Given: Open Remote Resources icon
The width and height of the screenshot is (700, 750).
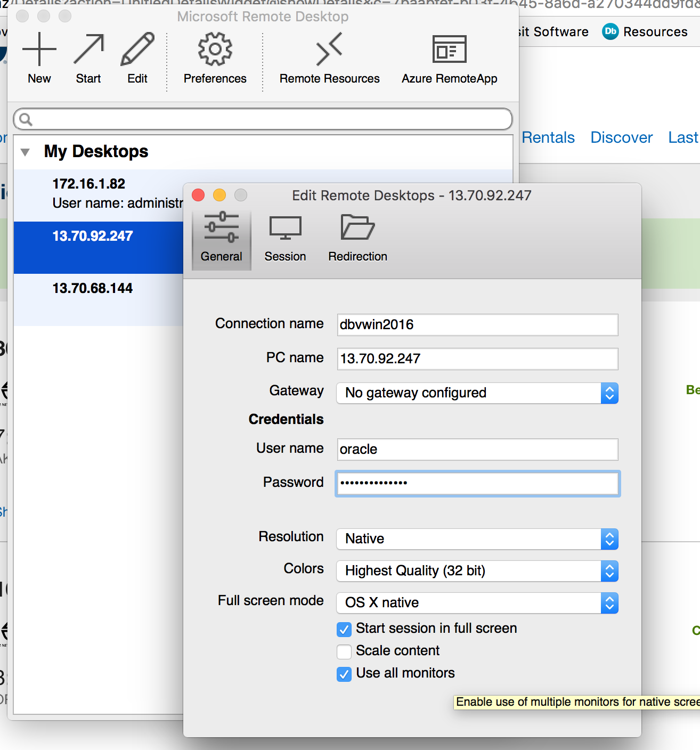Looking at the screenshot, I should tap(329, 49).
